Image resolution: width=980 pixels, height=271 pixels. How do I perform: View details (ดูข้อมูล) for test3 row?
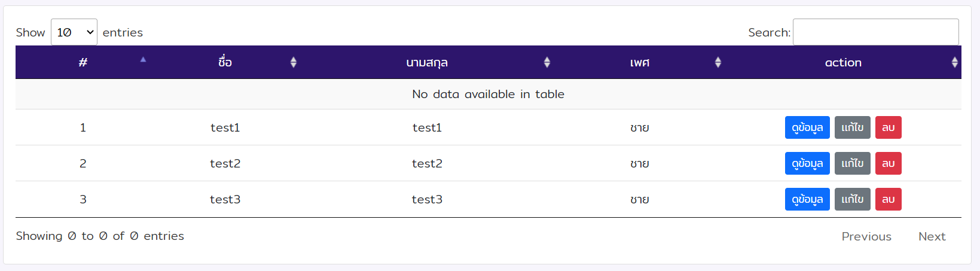[807, 199]
